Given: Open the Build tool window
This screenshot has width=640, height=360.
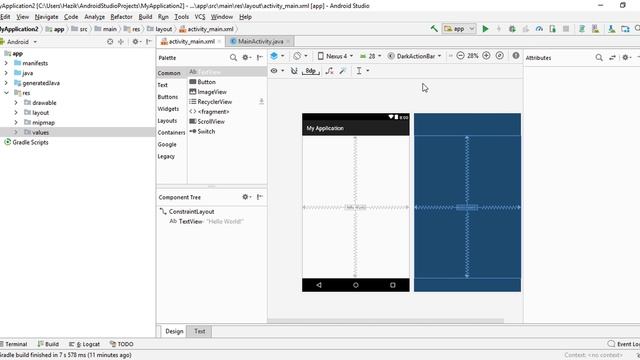Looking at the screenshot, I should click(48, 344).
